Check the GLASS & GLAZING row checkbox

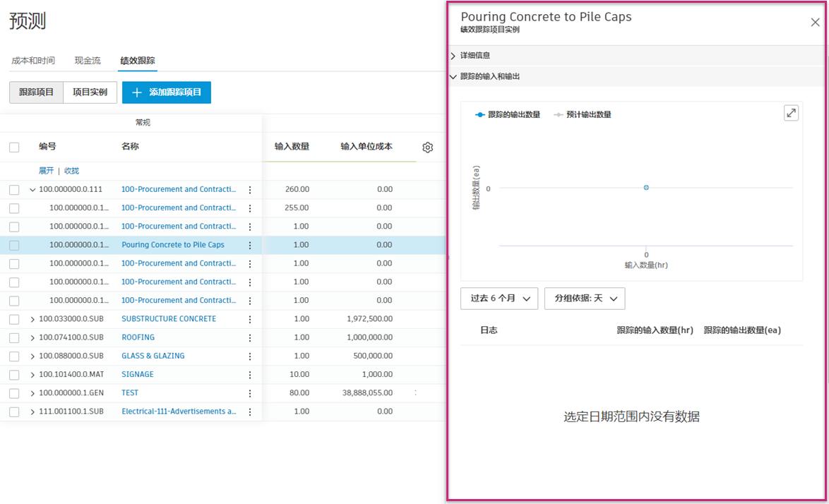click(14, 356)
